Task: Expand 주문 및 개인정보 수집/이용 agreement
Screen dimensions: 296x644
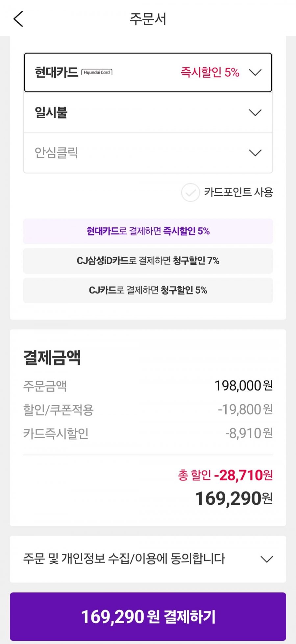Action: point(148,559)
